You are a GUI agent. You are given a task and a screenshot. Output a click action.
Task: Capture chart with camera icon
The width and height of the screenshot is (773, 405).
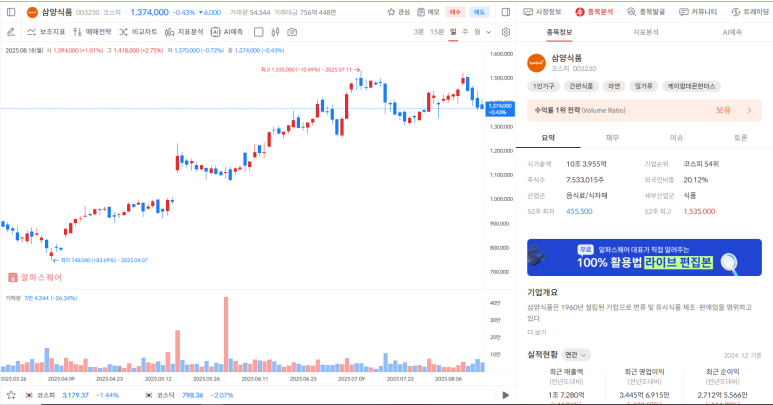pos(292,32)
